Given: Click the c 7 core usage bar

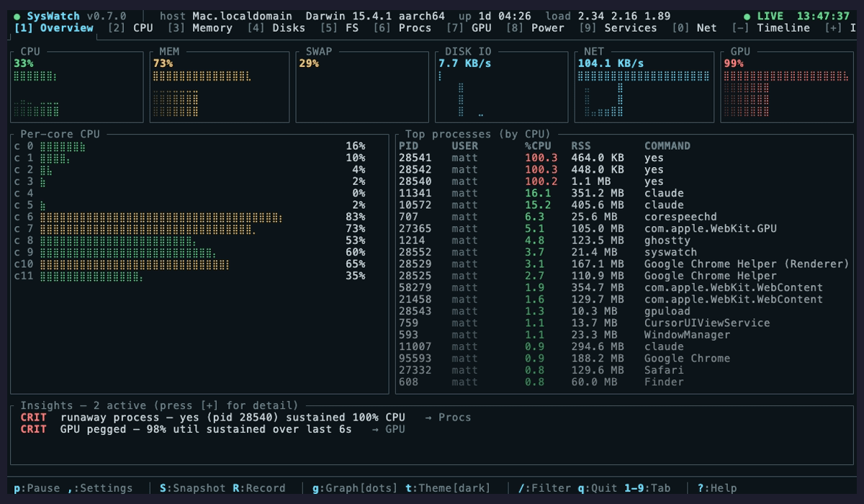Looking at the screenshot, I should click(148, 229).
